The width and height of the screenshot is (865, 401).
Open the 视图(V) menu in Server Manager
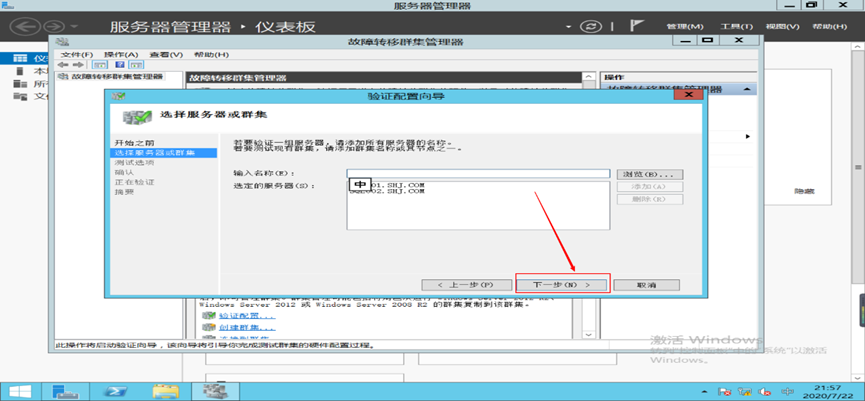pos(782,26)
